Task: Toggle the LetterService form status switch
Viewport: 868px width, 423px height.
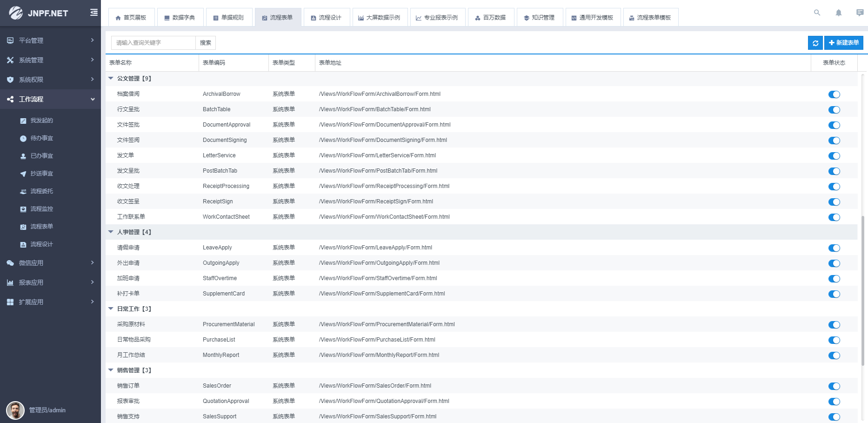Action: point(834,156)
